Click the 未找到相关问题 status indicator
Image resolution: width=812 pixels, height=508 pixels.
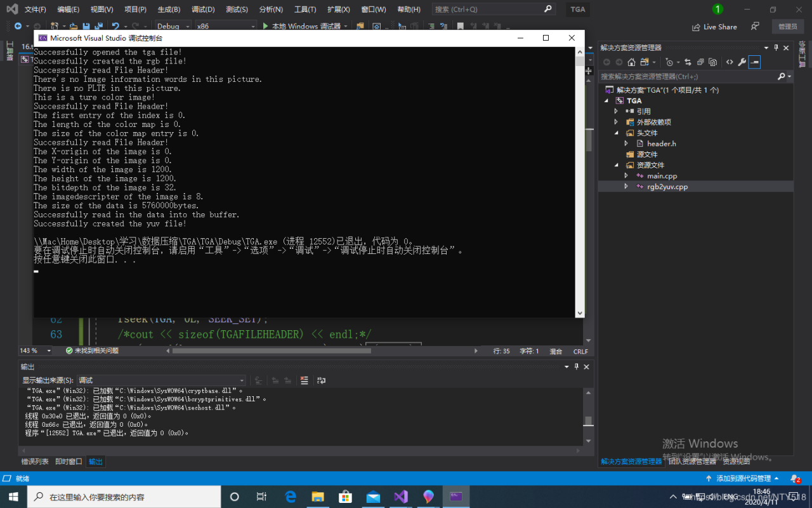(x=92, y=351)
